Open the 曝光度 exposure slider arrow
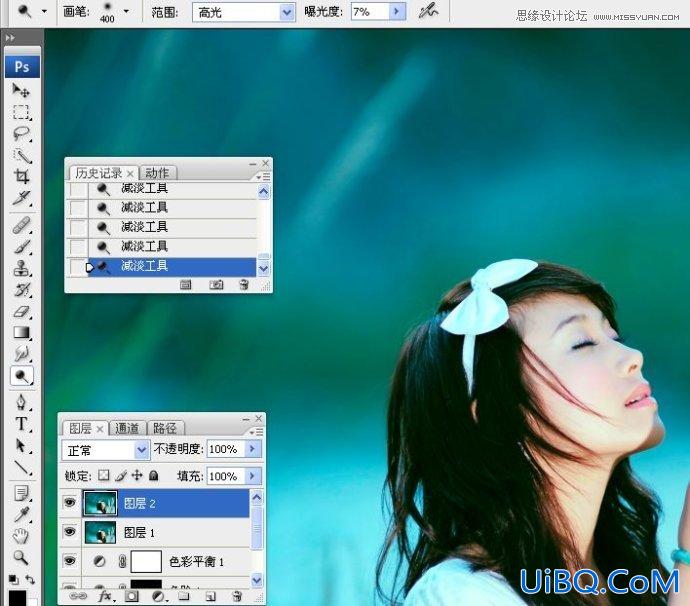Viewport: 690px width, 606px height. pos(397,12)
